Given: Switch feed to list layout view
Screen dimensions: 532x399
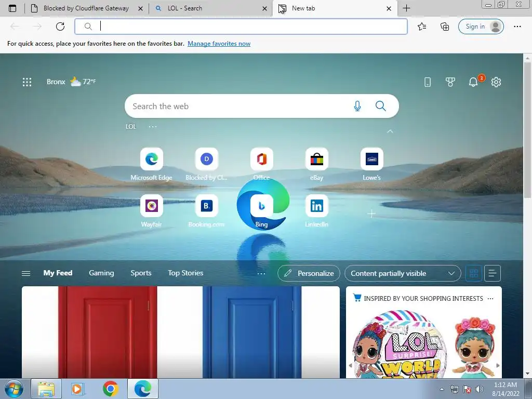Looking at the screenshot, I should tap(493, 273).
